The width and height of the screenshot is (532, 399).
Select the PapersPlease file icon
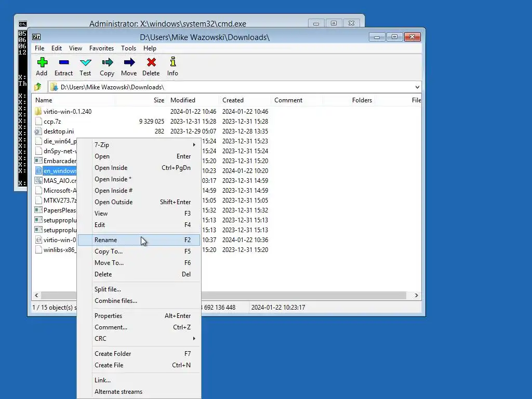[x=38, y=210]
